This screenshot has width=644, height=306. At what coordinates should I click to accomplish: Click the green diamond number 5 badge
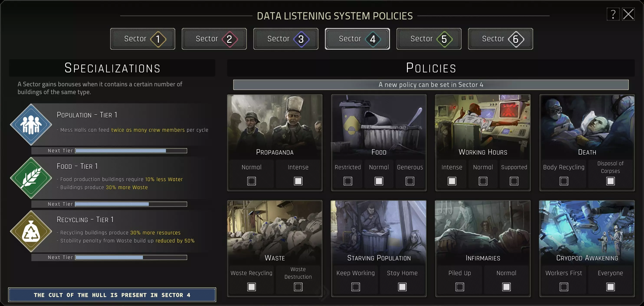[444, 39]
